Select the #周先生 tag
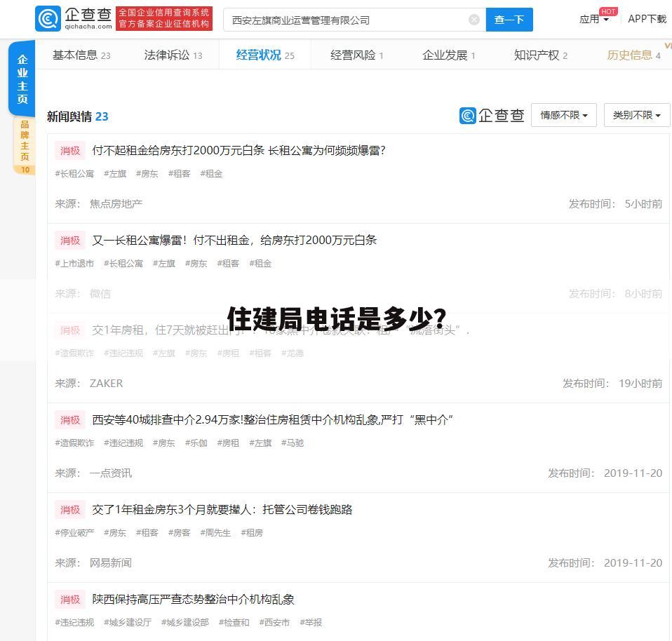The width and height of the screenshot is (672, 641). [x=215, y=532]
